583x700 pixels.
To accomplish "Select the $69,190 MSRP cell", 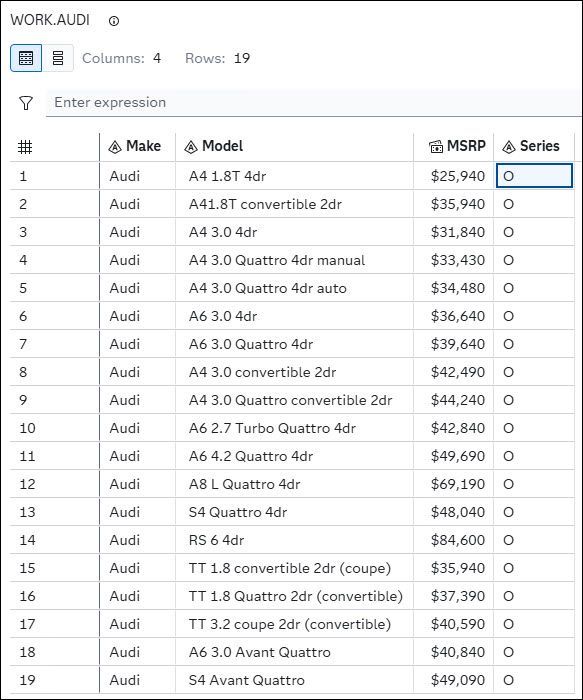I will pyautogui.click(x=454, y=484).
